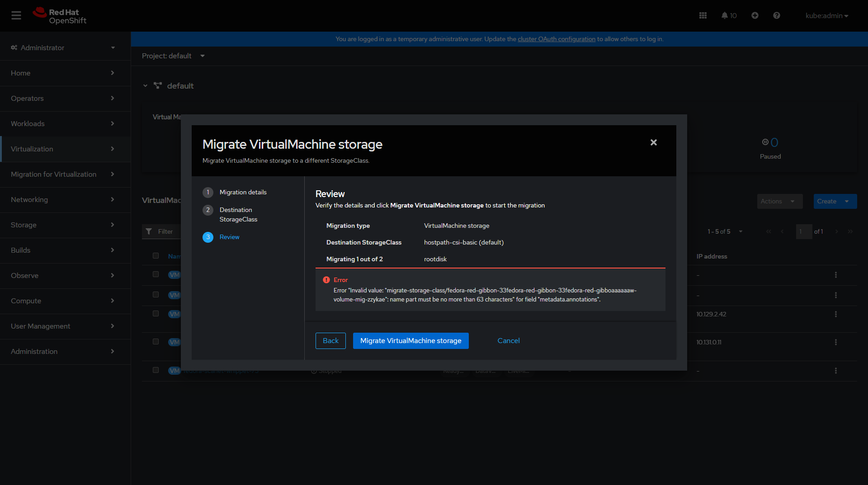Cancel the storage migration wizard
Viewport: 868px width, 485px height.
point(509,341)
